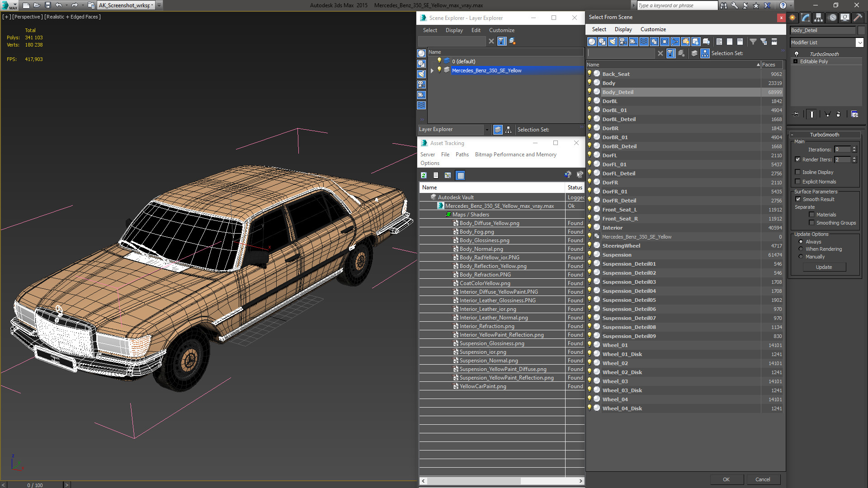Click Refresh icon in Asset Tracking toolbar
The width and height of the screenshot is (868, 488).
[x=424, y=175]
